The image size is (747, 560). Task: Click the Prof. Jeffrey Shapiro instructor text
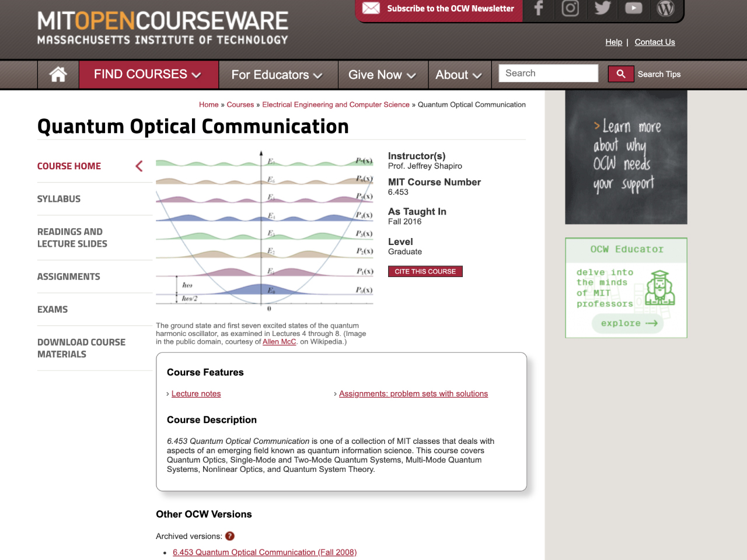pyautogui.click(x=425, y=166)
